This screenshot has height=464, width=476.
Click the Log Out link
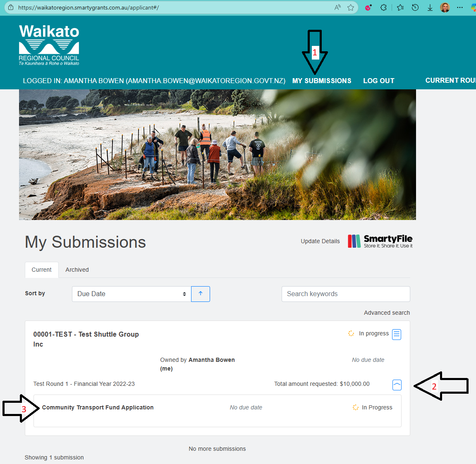(378, 81)
